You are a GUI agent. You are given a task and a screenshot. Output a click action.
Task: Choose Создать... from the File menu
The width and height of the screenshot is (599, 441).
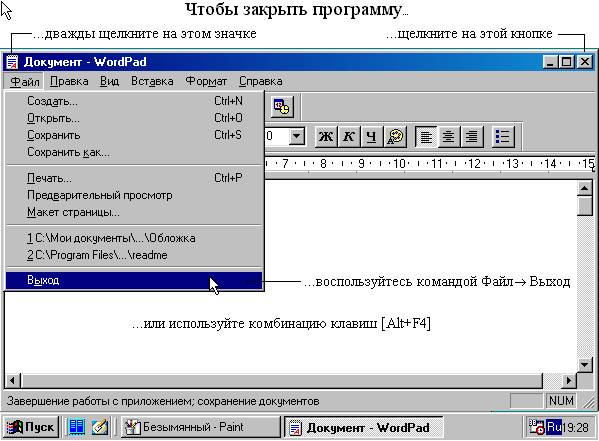coord(134,101)
